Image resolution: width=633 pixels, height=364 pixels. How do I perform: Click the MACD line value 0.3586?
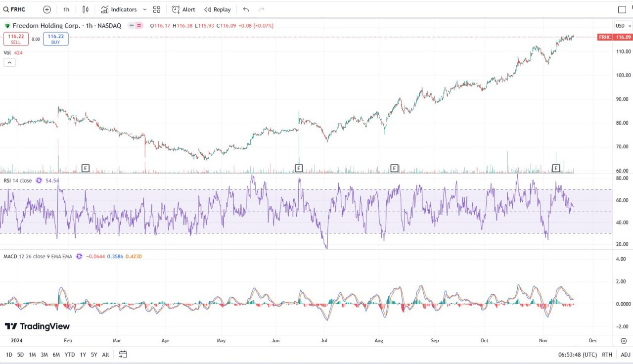click(115, 256)
